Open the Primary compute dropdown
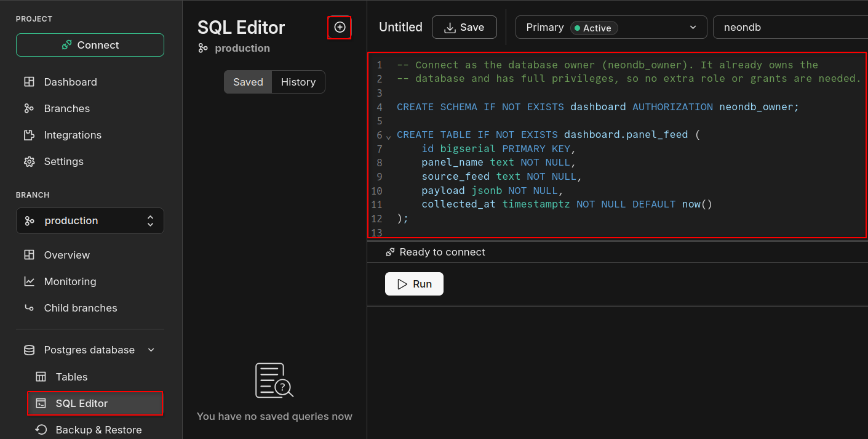The width and height of the screenshot is (868, 439). coord(611,27)
